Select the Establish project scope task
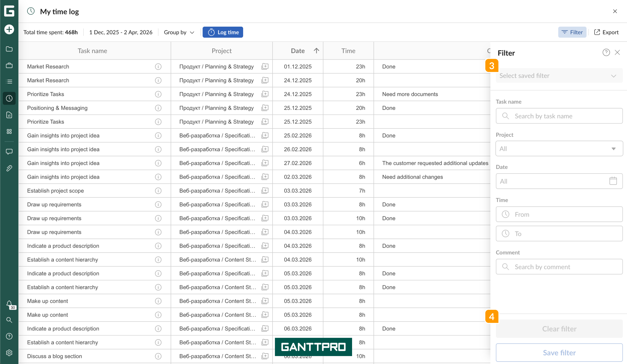 (55, 191)
